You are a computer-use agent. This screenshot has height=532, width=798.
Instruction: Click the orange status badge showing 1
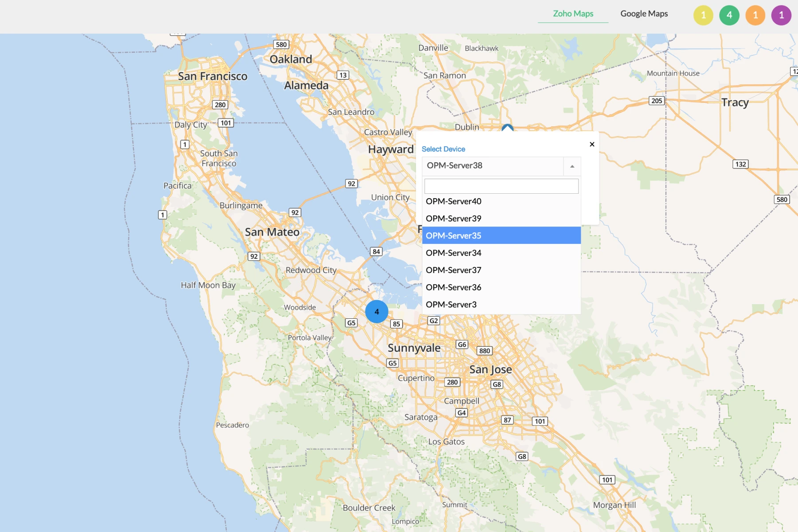pos(755,16)
